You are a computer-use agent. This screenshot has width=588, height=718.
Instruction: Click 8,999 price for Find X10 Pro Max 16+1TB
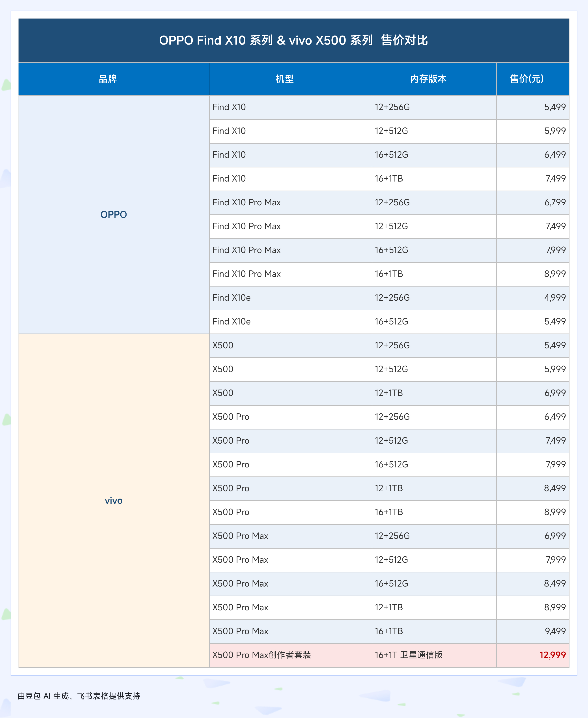click(x=532, y=274)
